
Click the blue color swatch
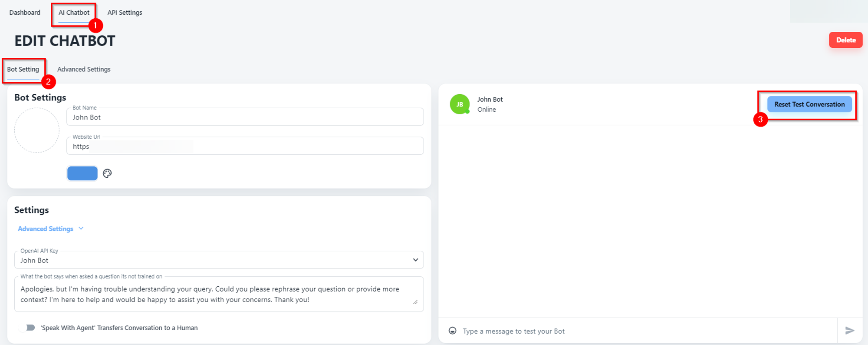tap(82, 173)
